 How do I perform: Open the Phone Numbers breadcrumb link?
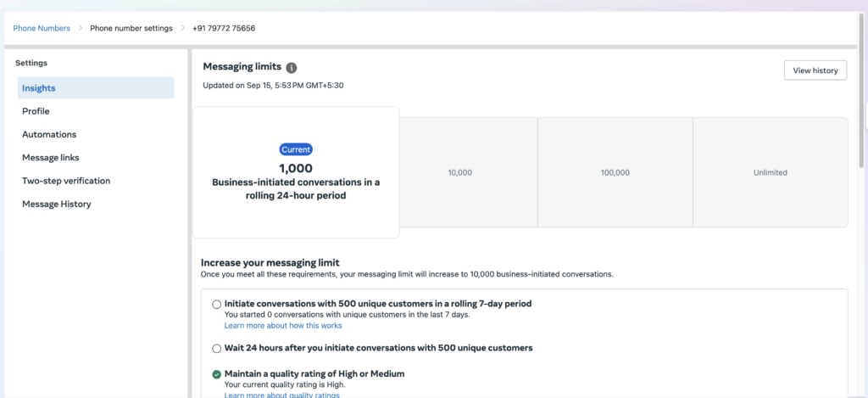point(42,28)
